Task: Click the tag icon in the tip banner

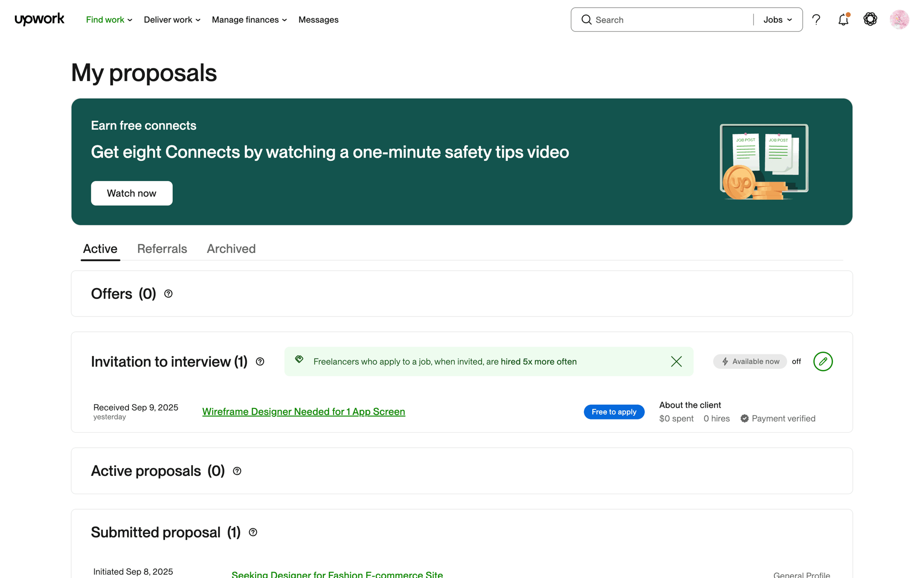Action: (299, 359)
